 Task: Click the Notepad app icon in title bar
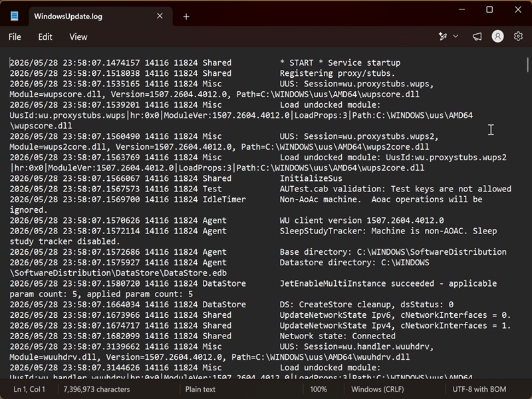click(14, 16)
